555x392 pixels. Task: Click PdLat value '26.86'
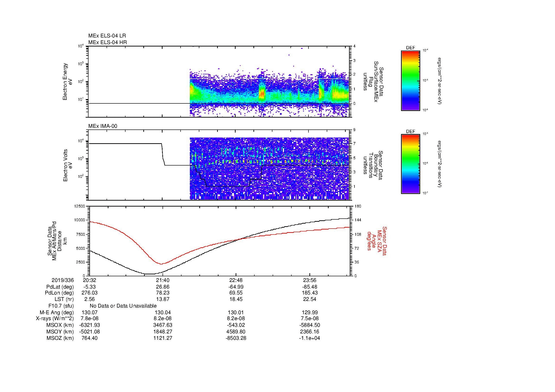pos(163,287)
